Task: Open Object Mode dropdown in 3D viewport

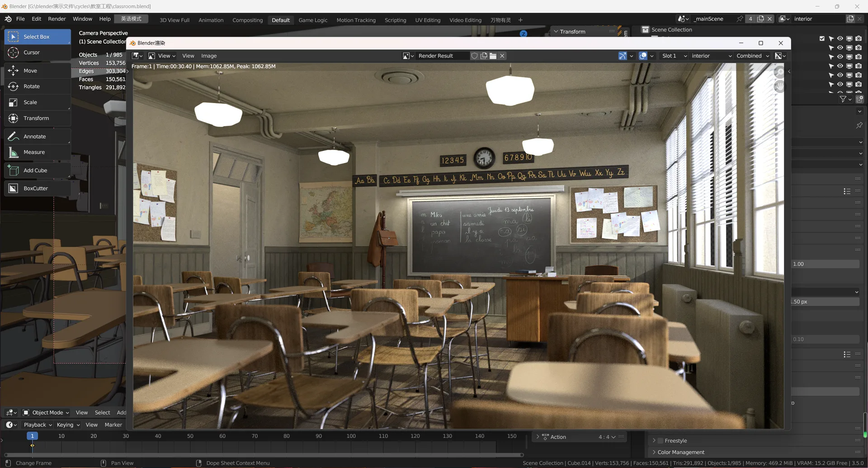Action: [x=46, y=412]
